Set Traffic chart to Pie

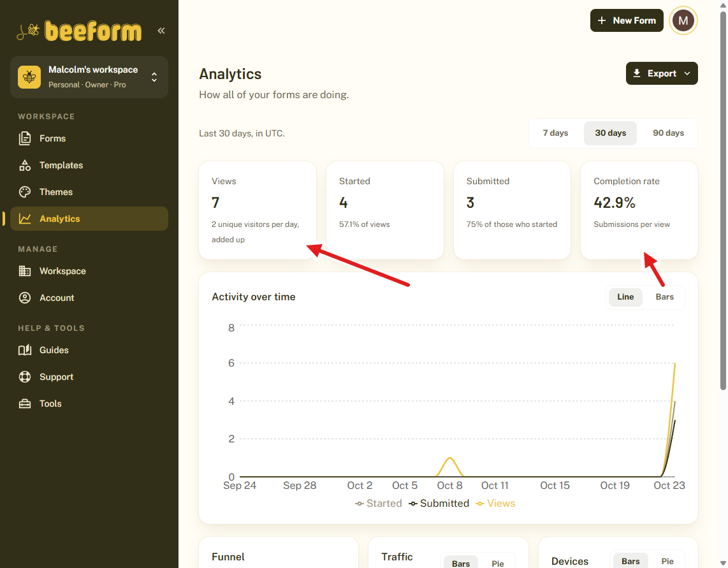point(498,563)
